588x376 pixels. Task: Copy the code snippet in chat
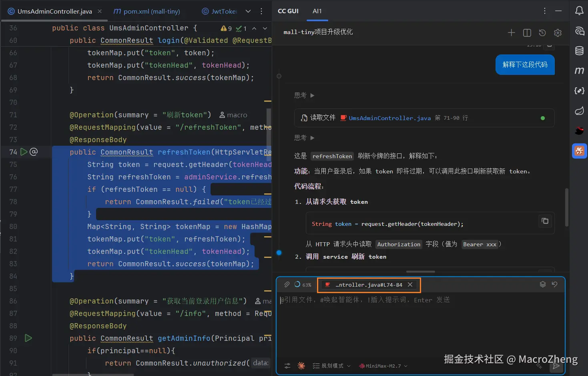[545, 221]
